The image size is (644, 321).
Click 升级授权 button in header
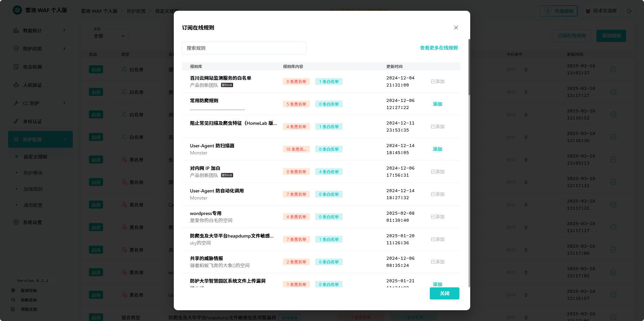[559, 11]
